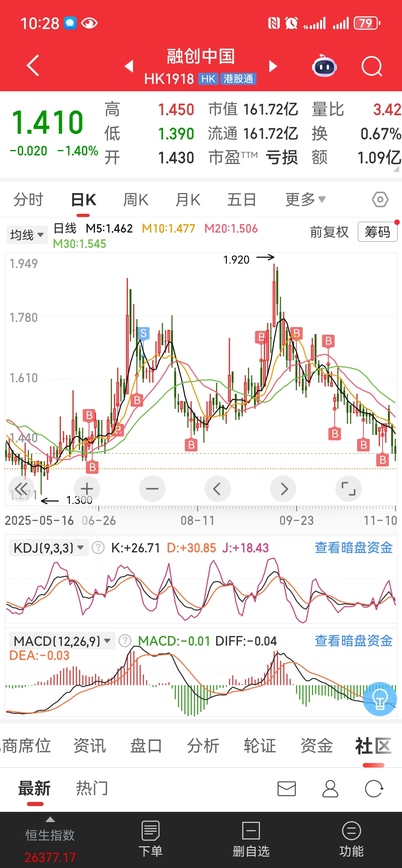Open 资金 capital flow tab
The width and height of the screenshot is (402, 868).
pyautogui.click(x=317, y=745)
